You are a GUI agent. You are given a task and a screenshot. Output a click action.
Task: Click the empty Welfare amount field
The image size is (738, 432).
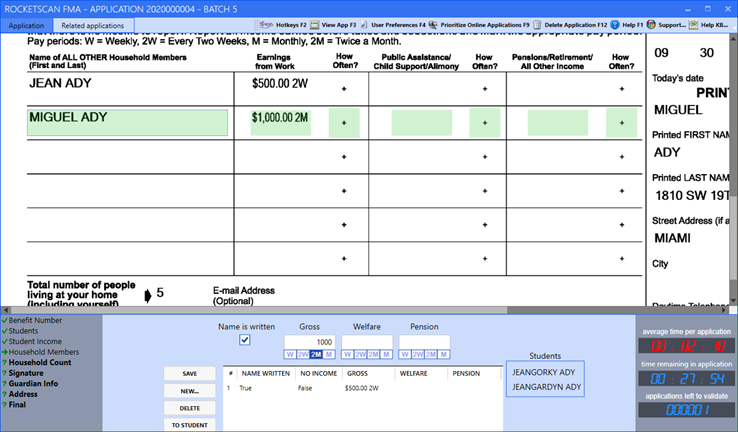click(x=367, y=342)
